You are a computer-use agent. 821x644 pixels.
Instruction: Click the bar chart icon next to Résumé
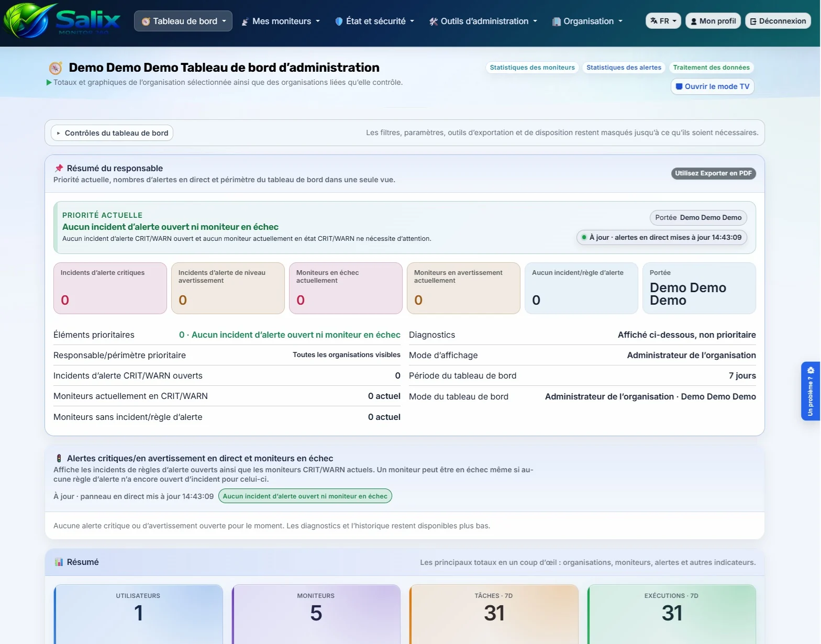point(59,562)
